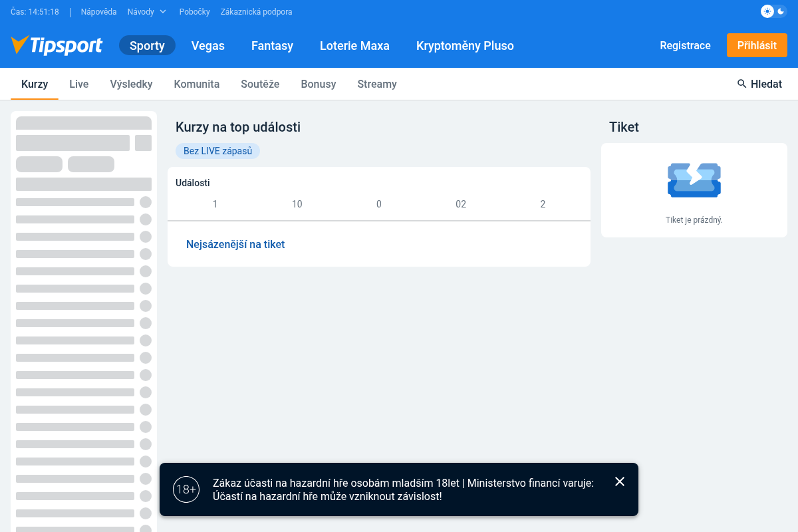Viewport: 798px width, 532px height.
Task: Switch to the Streamy tab
Action: point(377,84)
